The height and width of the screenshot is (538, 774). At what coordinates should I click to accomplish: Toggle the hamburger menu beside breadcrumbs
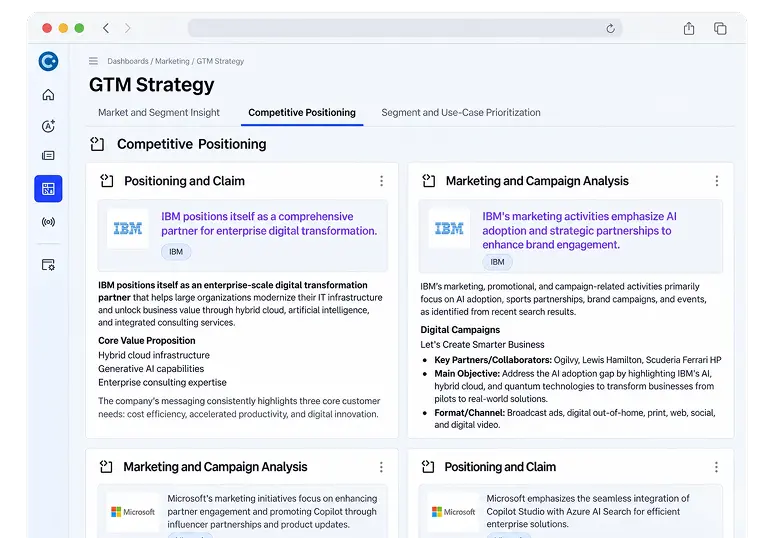click(x=93, y=61)
